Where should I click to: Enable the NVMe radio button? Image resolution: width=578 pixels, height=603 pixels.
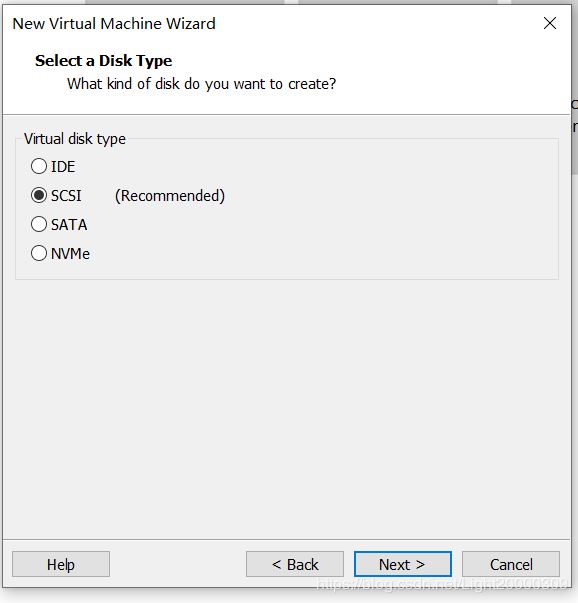[x=39, y=253]
